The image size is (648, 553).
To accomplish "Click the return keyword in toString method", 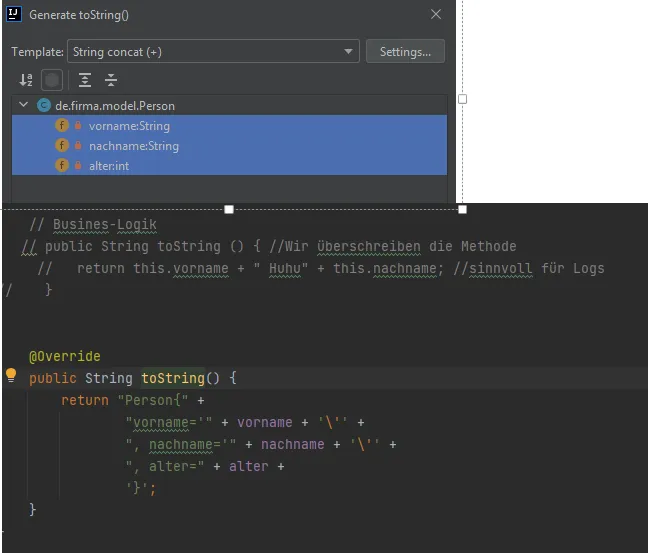I will pos(85,400).
